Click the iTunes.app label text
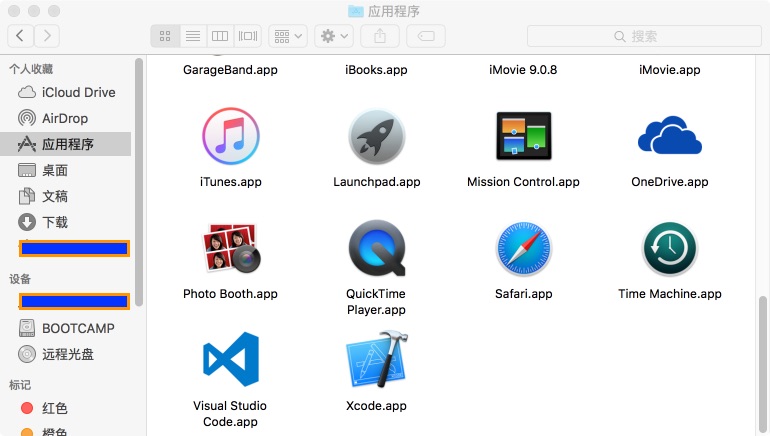770x436 pixels. pyautogui.click(x=230, y=182)
